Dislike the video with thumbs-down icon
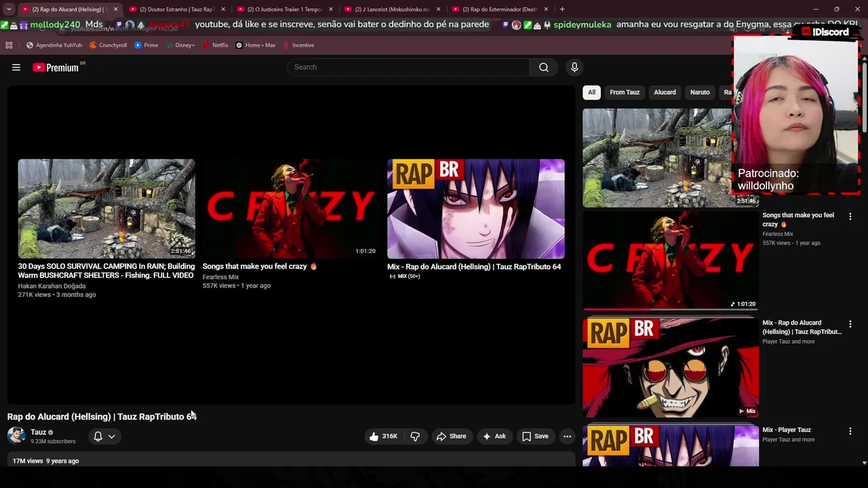This screenshot has height=488, width=868. pos(415,436)
